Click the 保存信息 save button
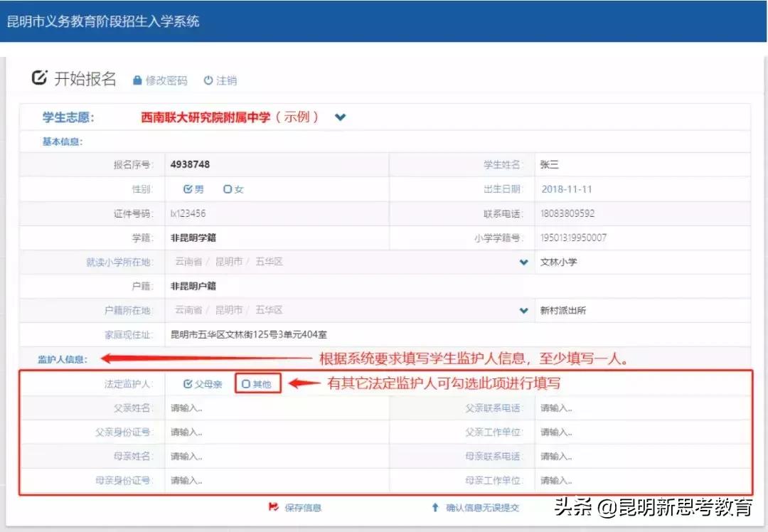 pos(302,508)
